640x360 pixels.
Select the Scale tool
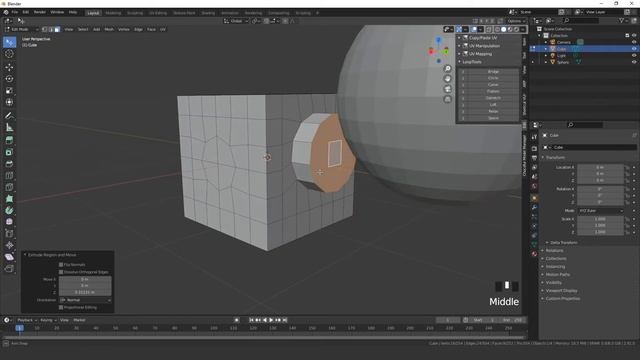(x=9, y=91)
